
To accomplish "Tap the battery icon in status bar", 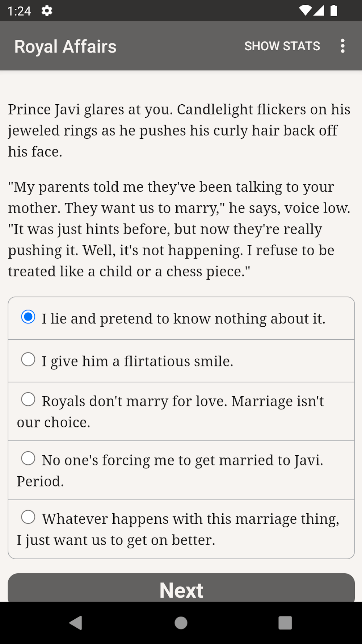I will (x=334, y=11).
